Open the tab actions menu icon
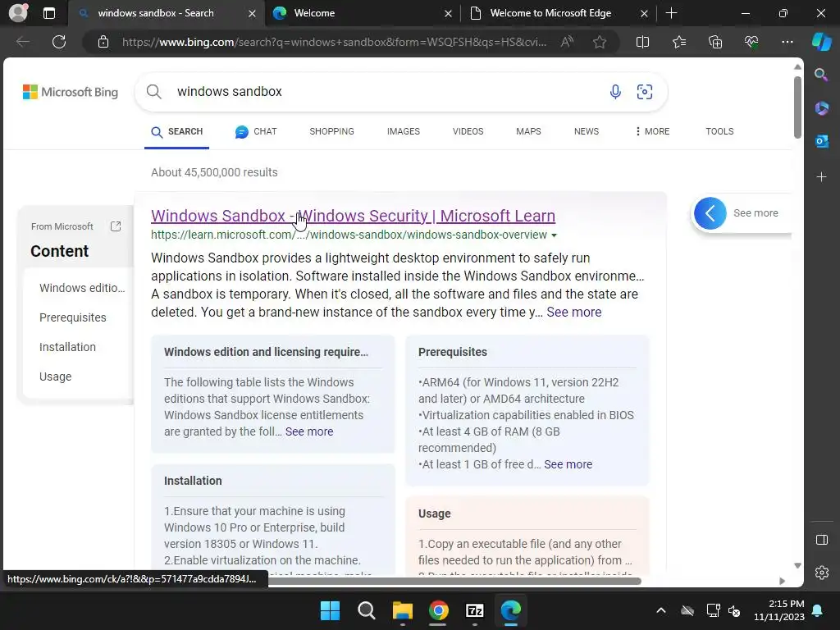Image resolution: width=840 pixels, height=630 pixels. pyautogui.click(x=48, y=13)
